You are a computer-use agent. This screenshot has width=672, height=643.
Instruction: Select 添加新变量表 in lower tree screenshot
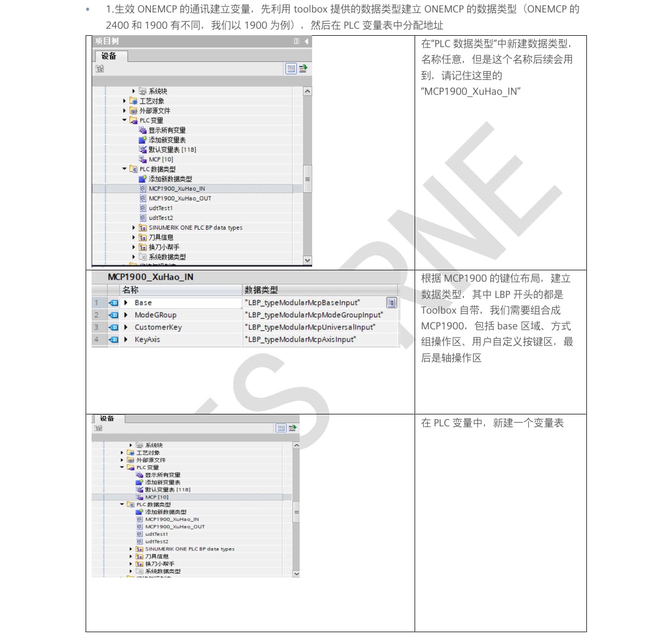(x=163, y=482)
